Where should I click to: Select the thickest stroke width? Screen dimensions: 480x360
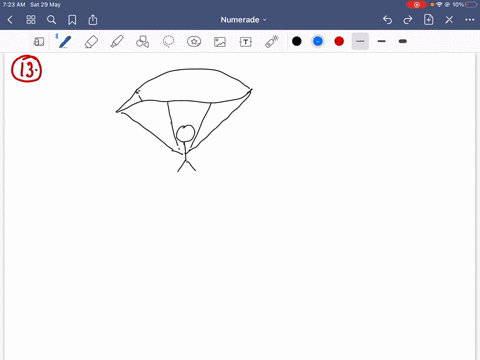tap(403, 41)
